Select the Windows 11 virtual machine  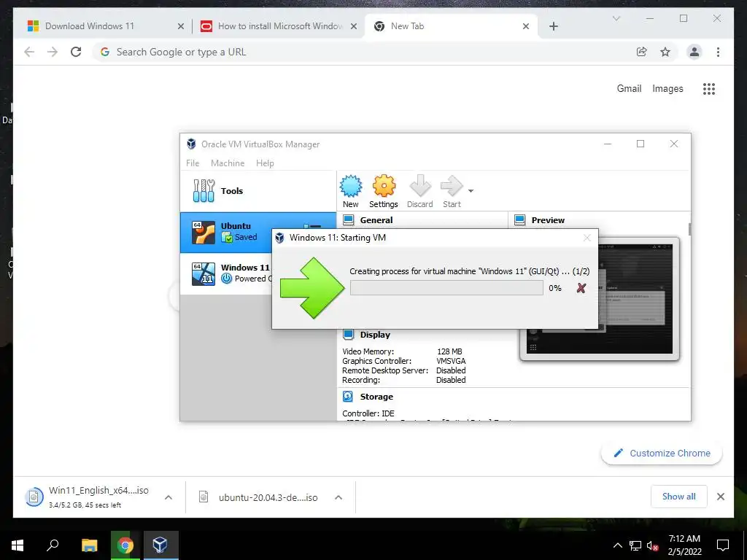[x=226, y=274]
